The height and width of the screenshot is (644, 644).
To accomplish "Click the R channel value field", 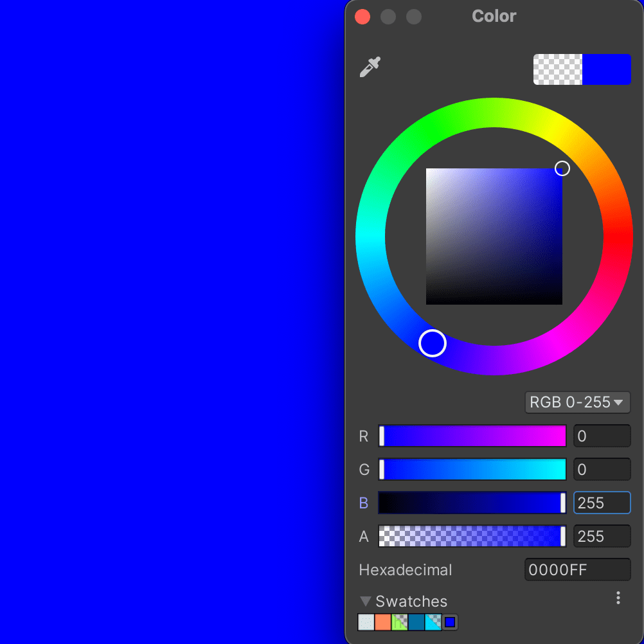I will [x=601, y=436].
